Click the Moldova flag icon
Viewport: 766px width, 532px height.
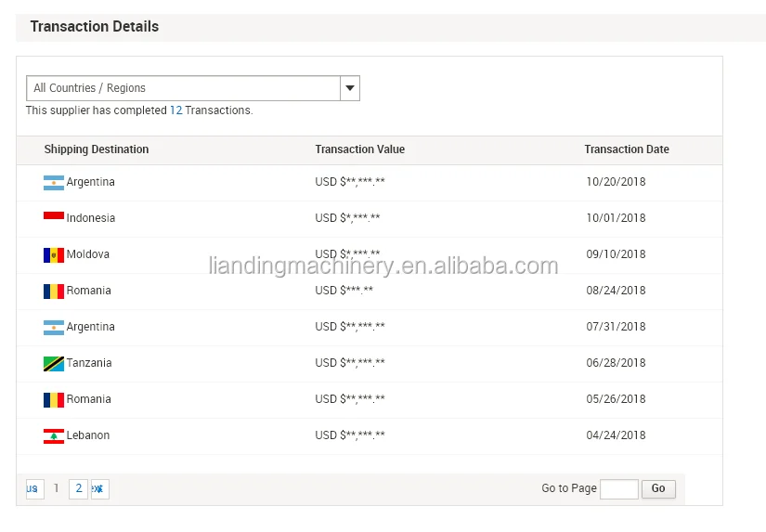point(53,254)
